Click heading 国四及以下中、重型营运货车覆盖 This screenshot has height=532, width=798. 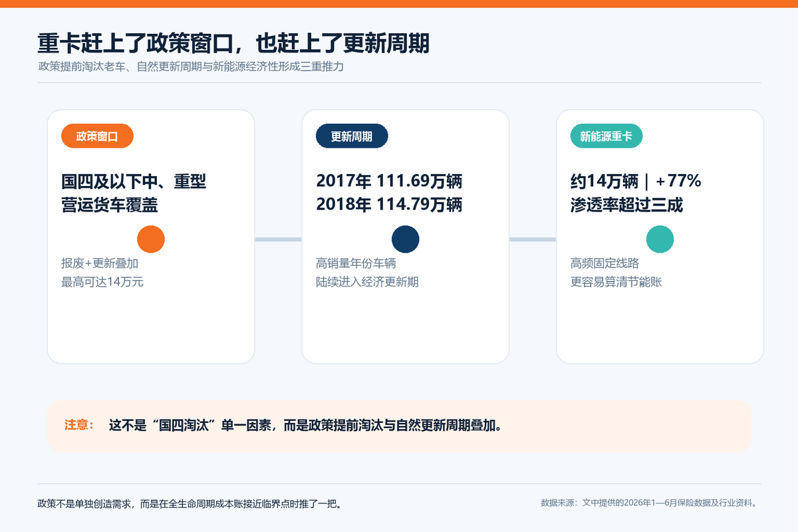click(x=134, y=193)
